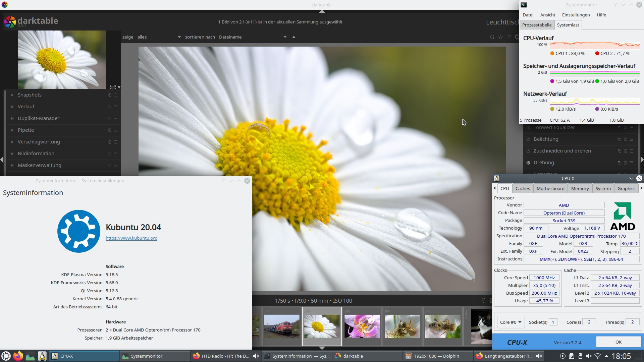Open Firefox from the taskbar launcher
Screen dimensions: 644x362
18,356
